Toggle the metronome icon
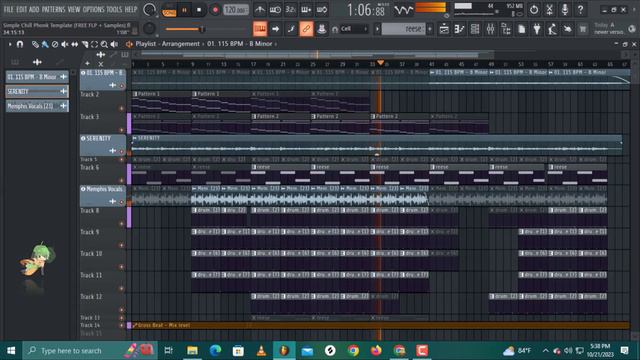The height and width of the screenshot is (360, 640). [260, 9]
